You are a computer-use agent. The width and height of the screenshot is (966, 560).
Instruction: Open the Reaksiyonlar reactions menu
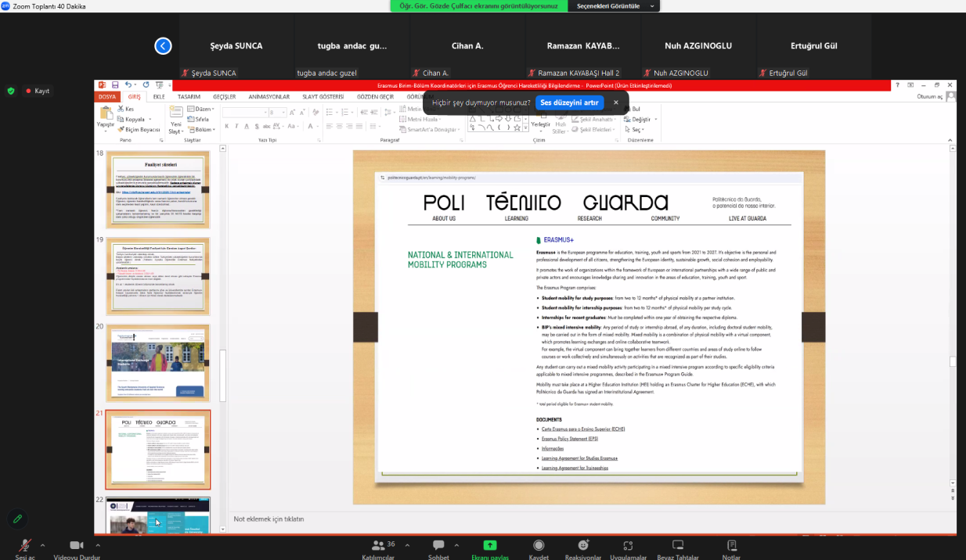(583, 547)
